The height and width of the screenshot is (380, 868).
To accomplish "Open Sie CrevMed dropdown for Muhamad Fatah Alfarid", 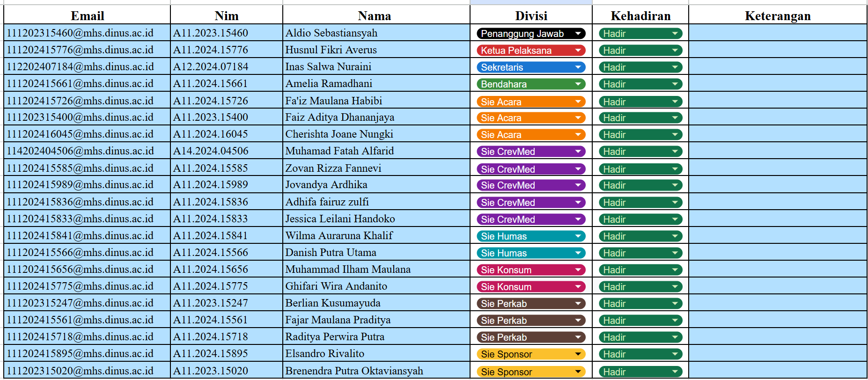I will click(531, 152).
